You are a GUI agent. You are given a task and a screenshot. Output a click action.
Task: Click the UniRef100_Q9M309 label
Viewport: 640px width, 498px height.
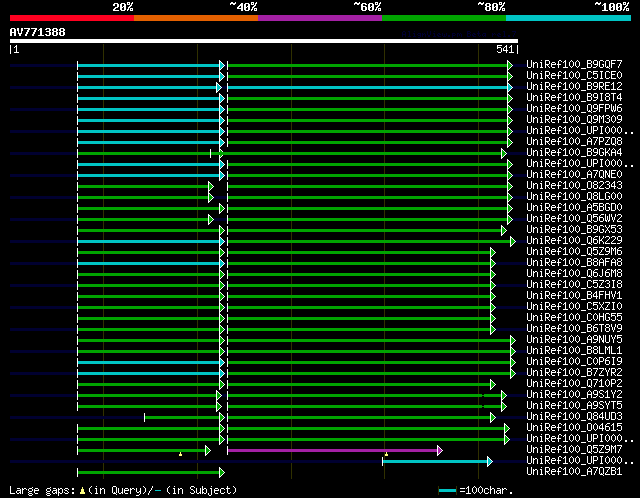pyautogui.click(x=574, y=120)
